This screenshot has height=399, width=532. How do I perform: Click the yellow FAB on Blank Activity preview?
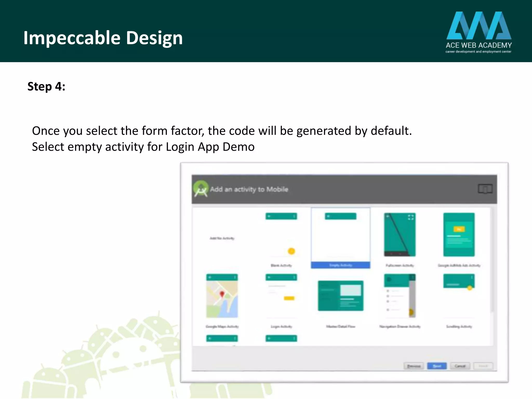(x=291, y=251)
